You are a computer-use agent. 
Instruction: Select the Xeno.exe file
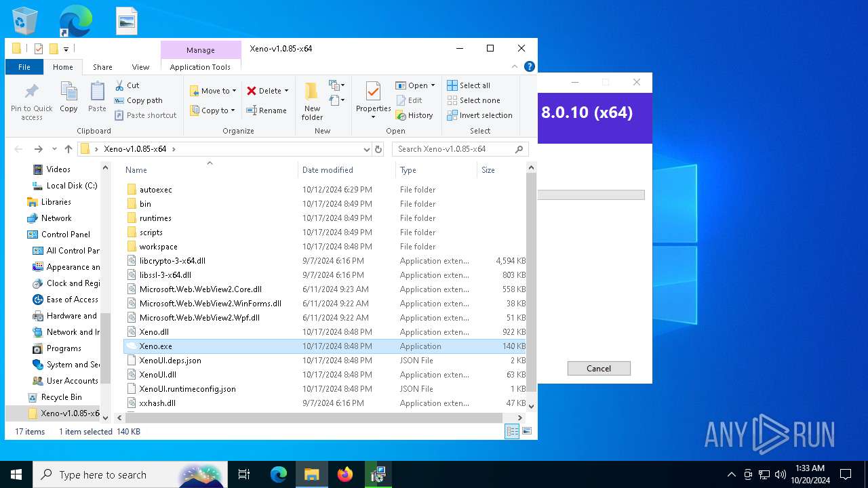point(324,346)
